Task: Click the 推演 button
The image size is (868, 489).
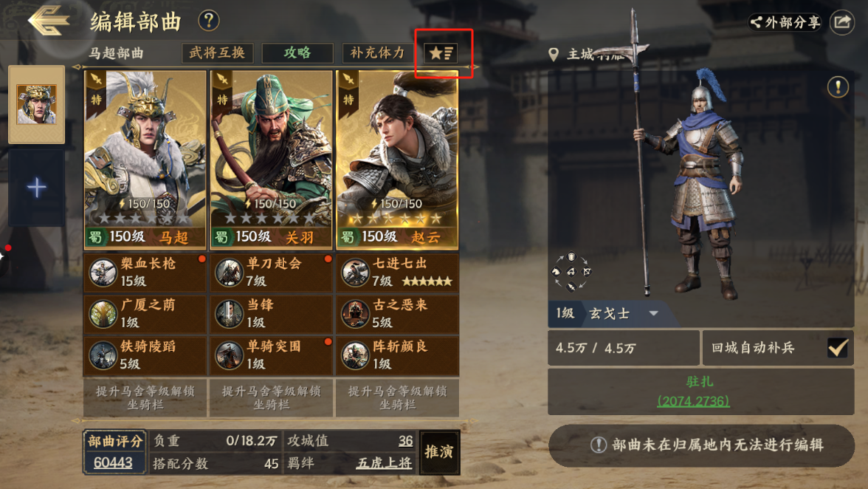Action: 440,452
